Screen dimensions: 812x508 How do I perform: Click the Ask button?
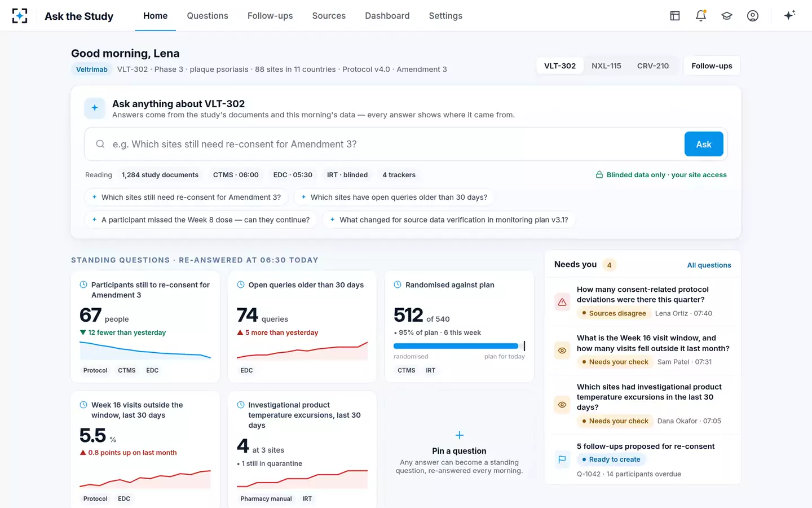704,144
